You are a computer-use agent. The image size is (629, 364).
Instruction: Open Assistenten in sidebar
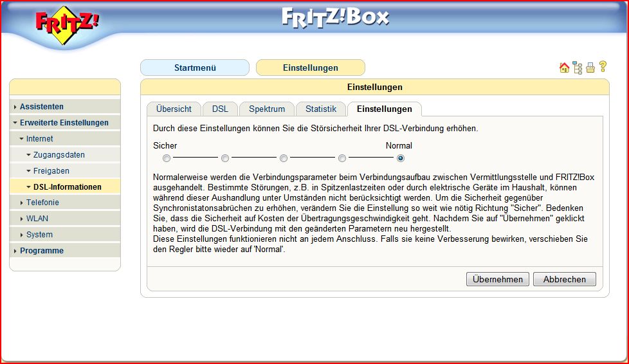tap(42, 107)
